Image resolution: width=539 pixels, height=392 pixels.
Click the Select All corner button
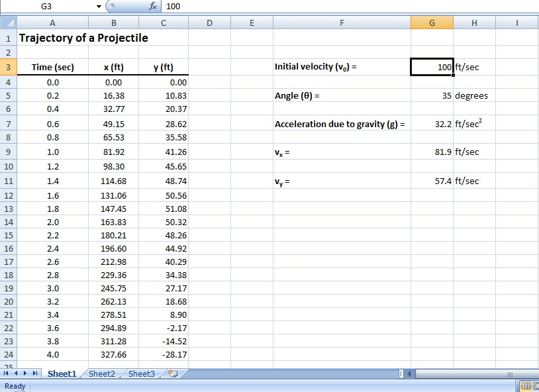9,22
